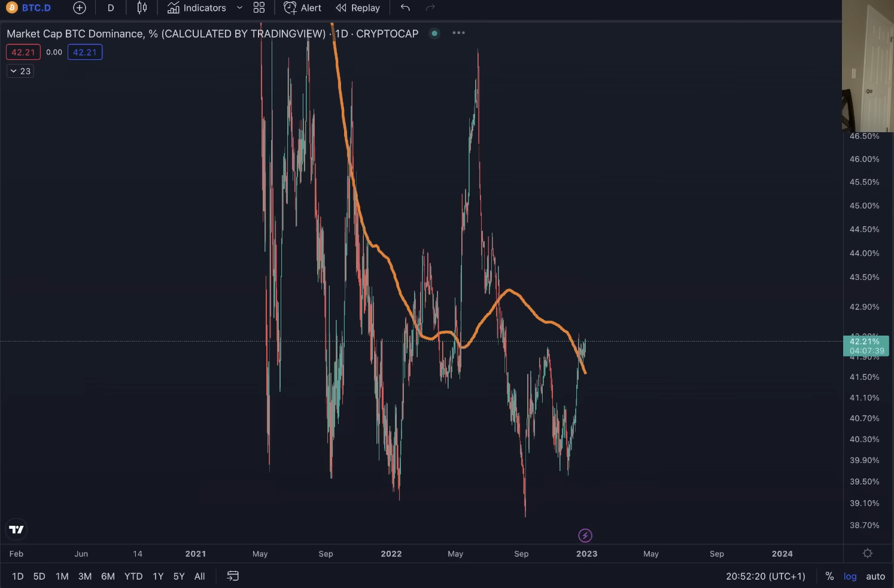Click the add symbol plus icon
This screenshot has height=588, width=894.
coord(80,8)
